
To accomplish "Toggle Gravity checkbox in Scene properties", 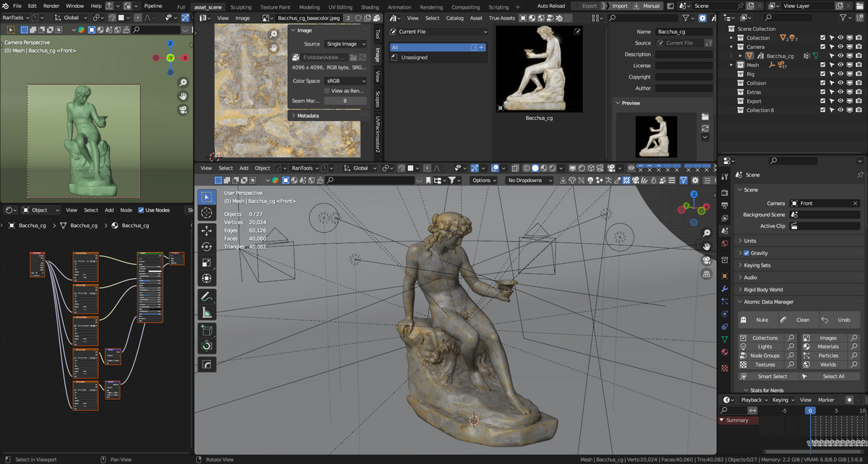I will click(746, 253).
